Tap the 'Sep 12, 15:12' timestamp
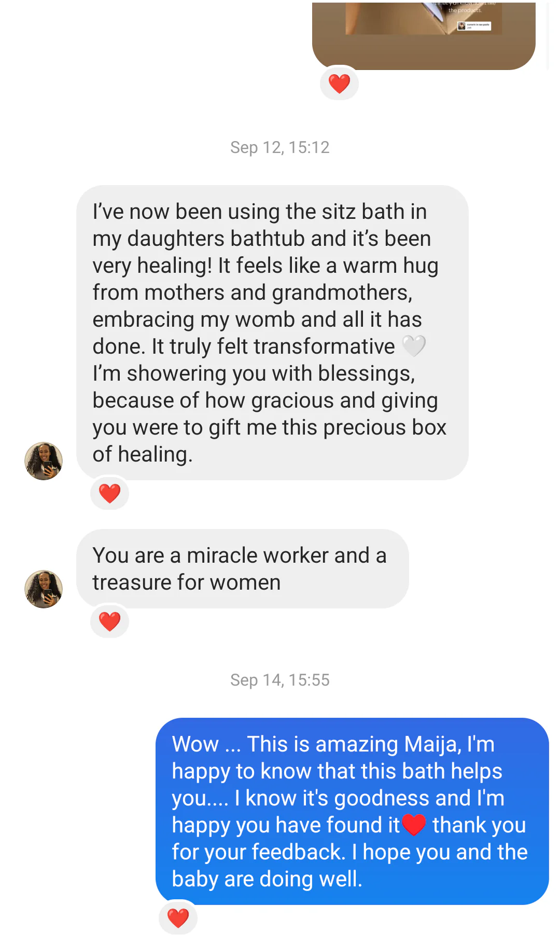 (279, 147)
